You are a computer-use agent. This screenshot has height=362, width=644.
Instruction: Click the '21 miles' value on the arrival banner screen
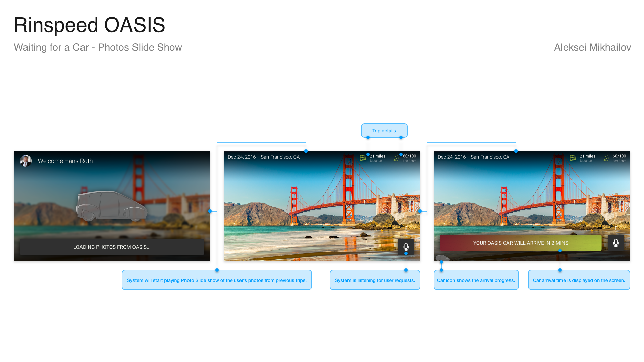click(x=588, y=156)
